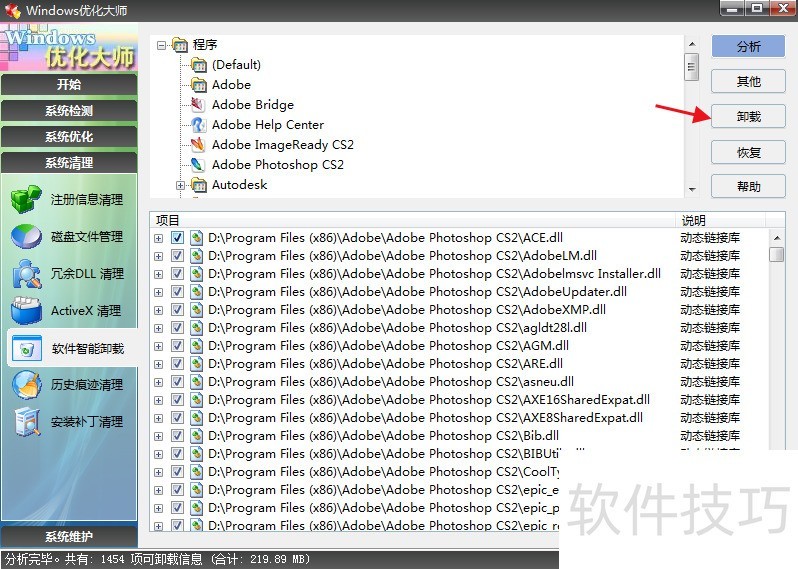Open the ActiveX 清理 icon
The height and width of the screenshot is (569, 798).
coord(25,310)
